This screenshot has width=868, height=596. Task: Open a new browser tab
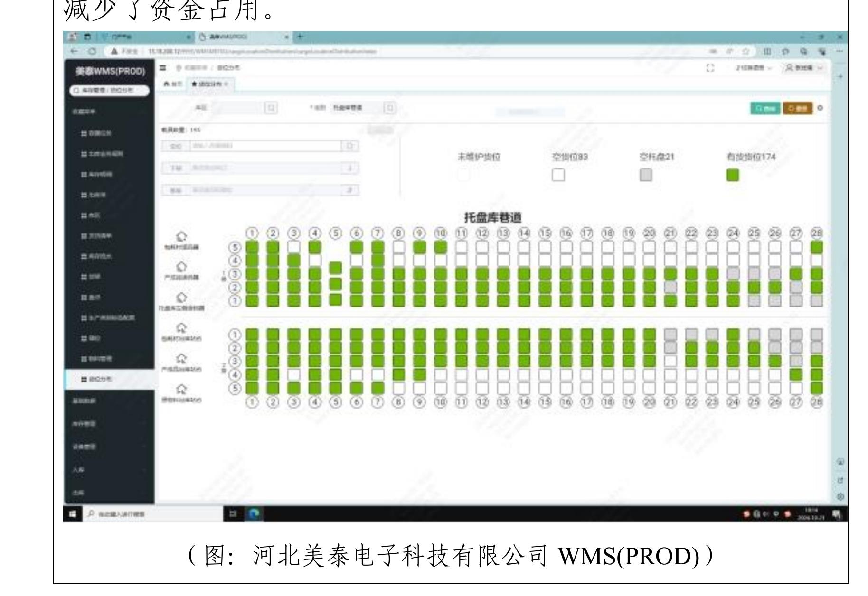pos(299,37)
